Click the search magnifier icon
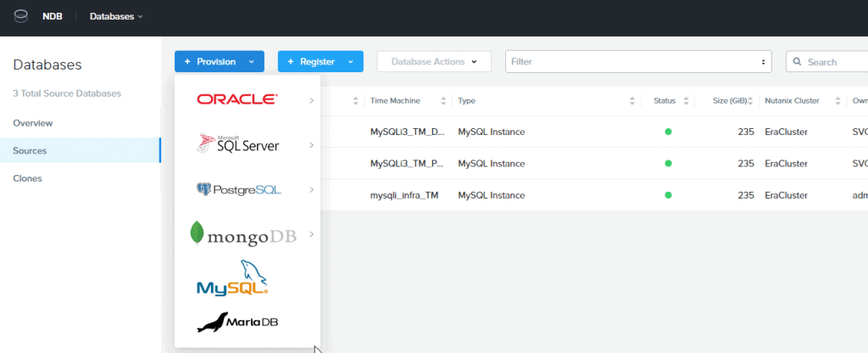The height and width of the screenshot is (353, 868). point(798,62)
